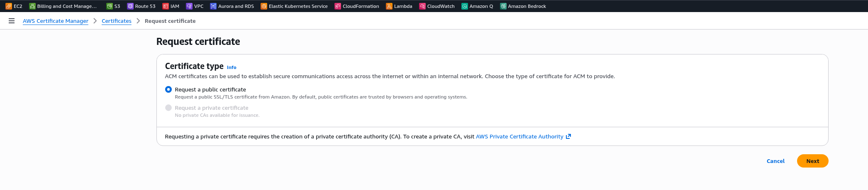Open Billing and Cost Management shortcut
This screenshot has width=868, height=190.
(63, 6)
